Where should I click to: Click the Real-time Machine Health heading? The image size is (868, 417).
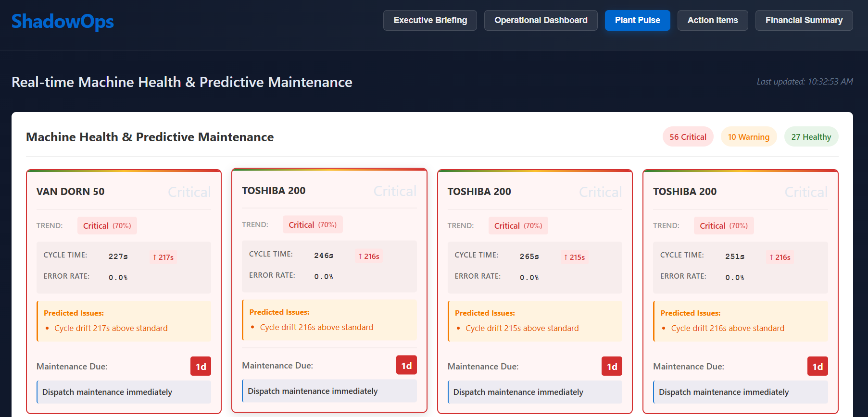click(182, 82)
